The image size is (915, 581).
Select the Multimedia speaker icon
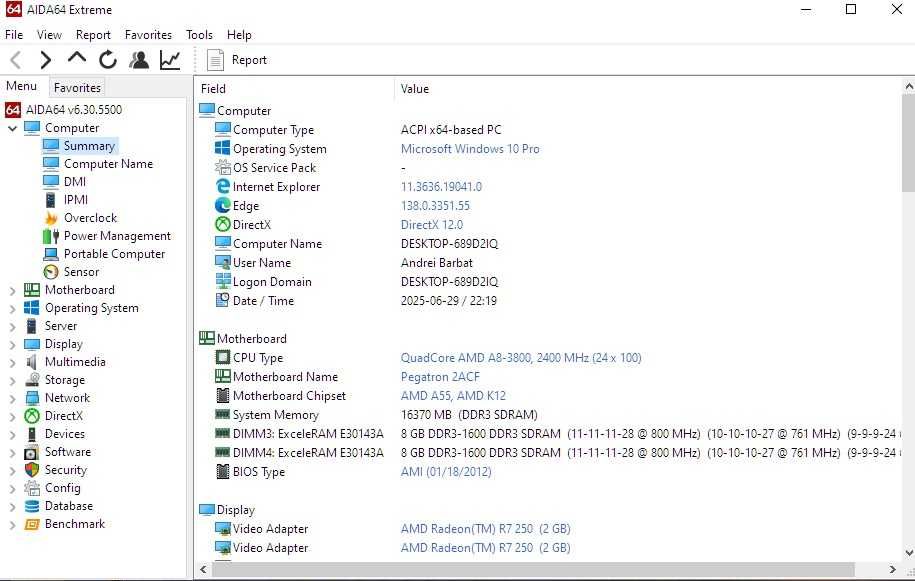tap(32, 362)
